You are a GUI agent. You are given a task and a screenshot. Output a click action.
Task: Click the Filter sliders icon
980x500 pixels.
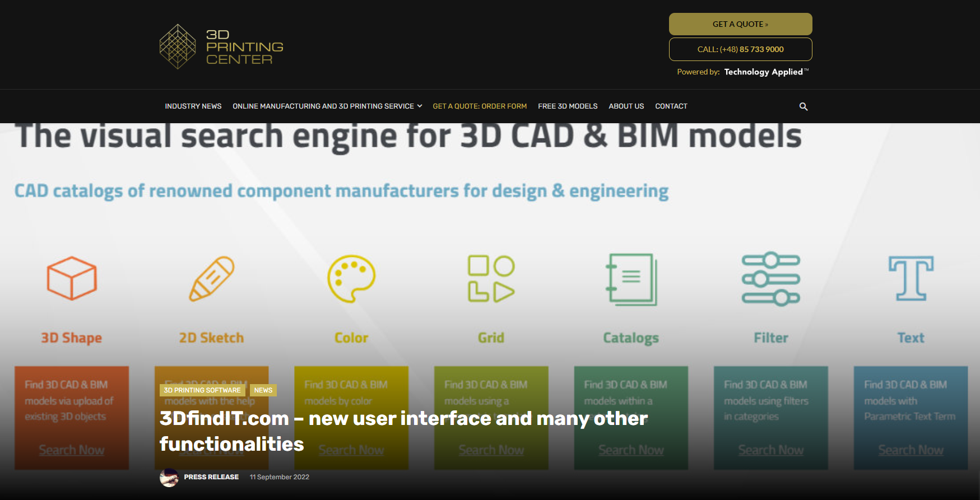[771, 279]
